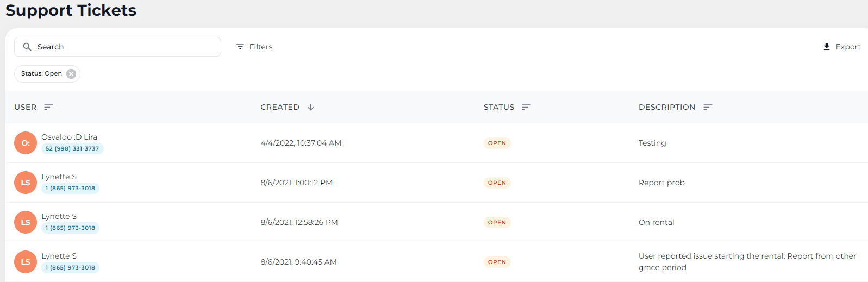868x282 pixels.
Task: Open the Filters icon
Action: pyautogui.click(x=240, y=47)
